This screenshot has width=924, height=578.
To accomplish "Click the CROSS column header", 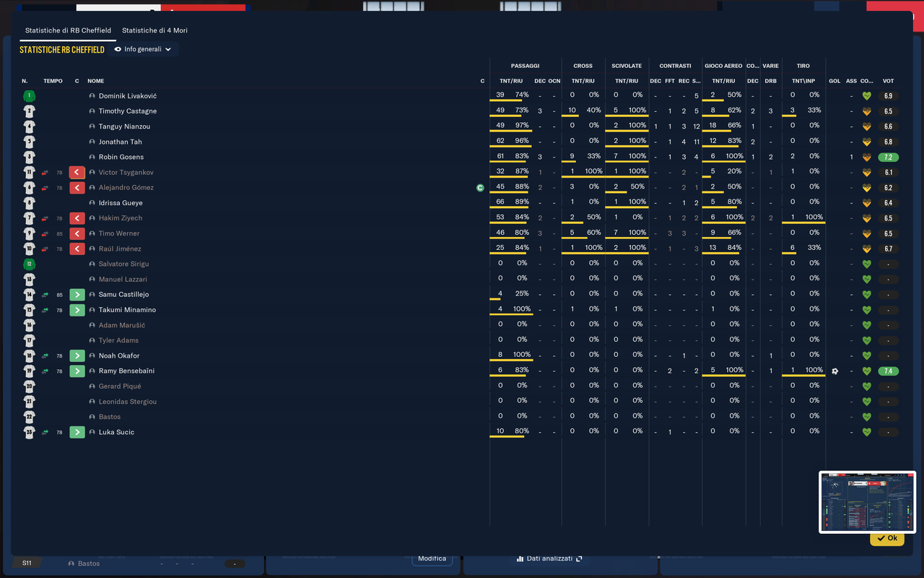I will pyautogui.click(x=583, y=66).
